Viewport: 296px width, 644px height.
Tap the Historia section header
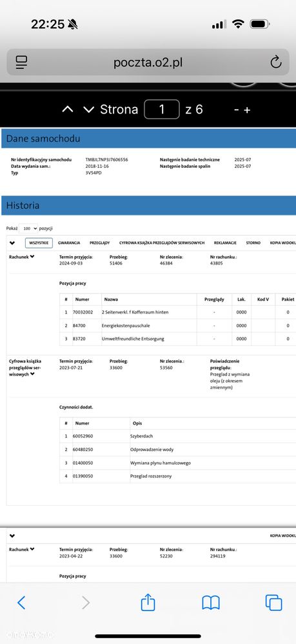[148, 205]
